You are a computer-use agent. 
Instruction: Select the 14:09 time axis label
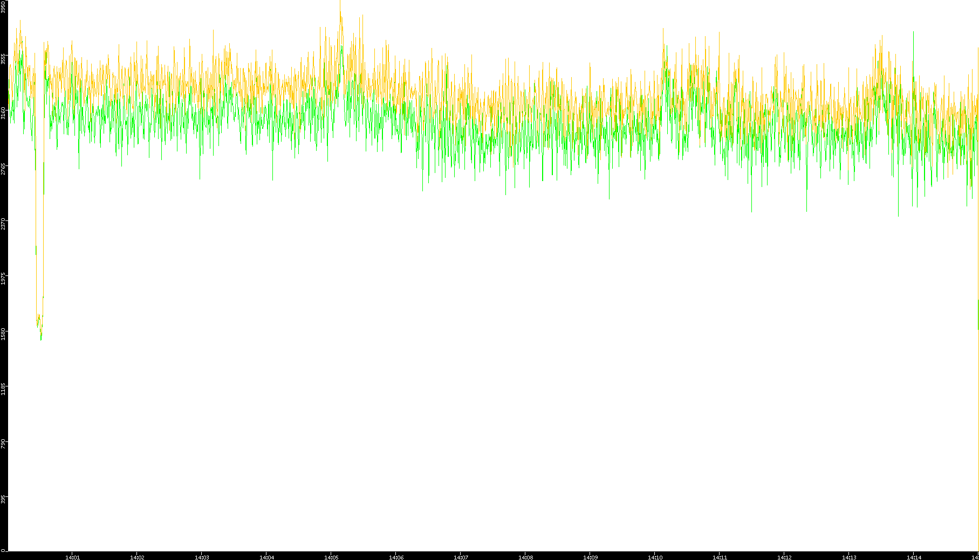click(590, 557)
